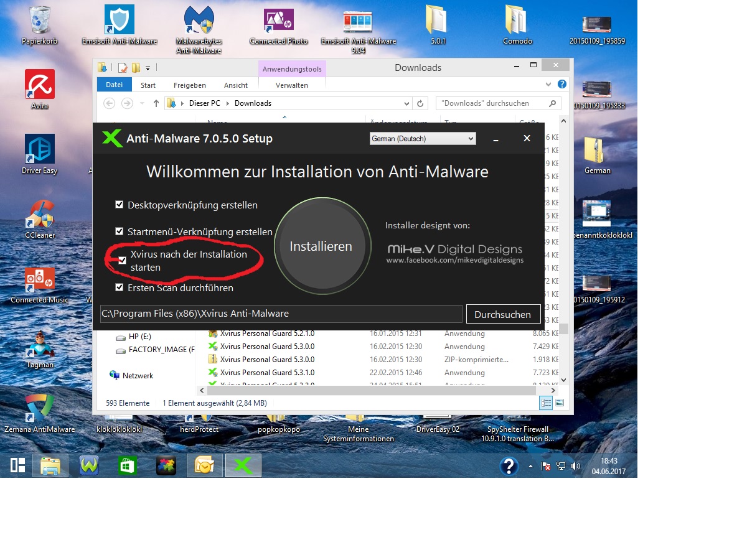
Task: Open mikevdigitaldesigns Facebook link
Action: 455,260
